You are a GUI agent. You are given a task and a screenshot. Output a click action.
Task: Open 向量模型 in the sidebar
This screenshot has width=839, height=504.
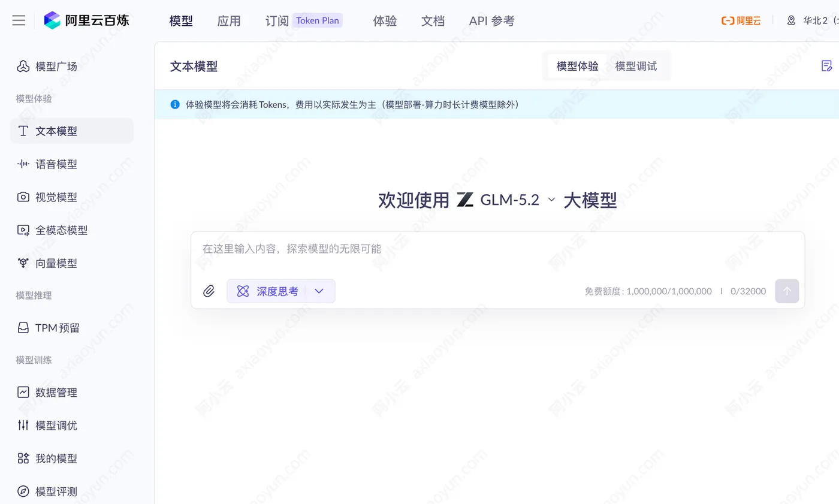tap(72, 262)
